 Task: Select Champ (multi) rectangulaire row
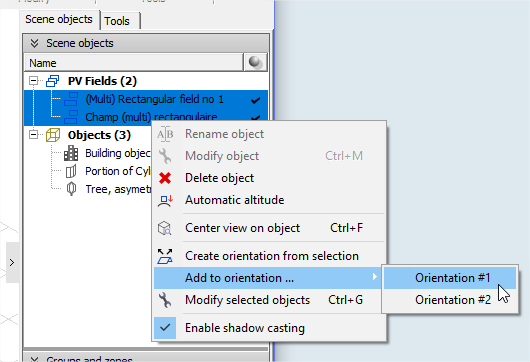coord(146,117)
